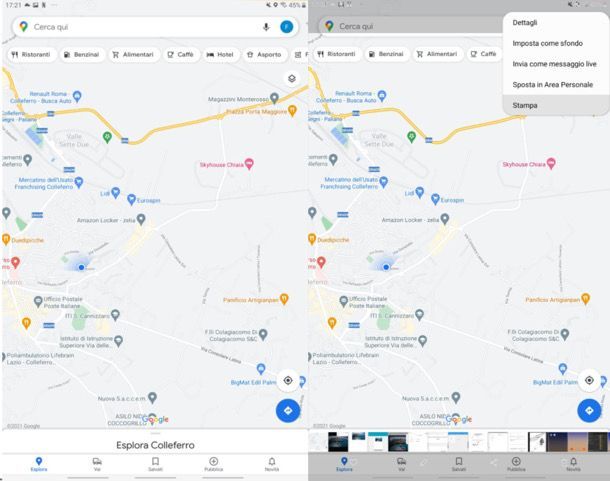Select the Asporto chip in left screen
Screen dimensions: 610x481
click(265, 54)
